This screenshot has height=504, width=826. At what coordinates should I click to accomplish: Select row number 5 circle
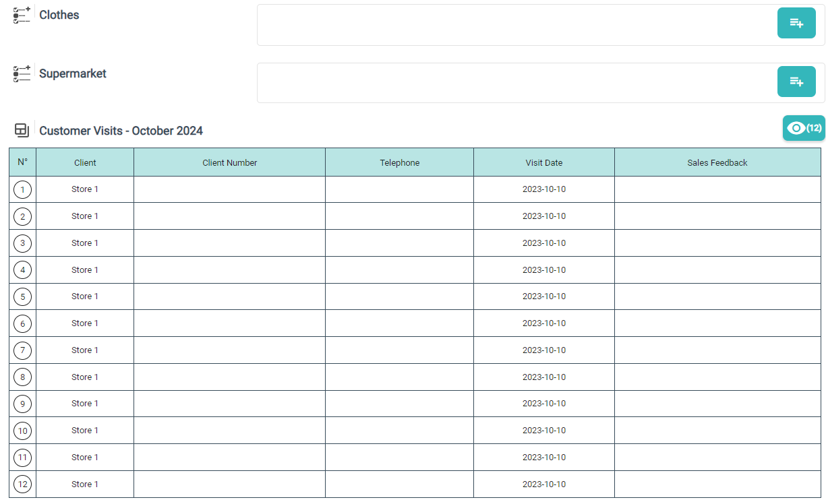[x=22, y=297]
